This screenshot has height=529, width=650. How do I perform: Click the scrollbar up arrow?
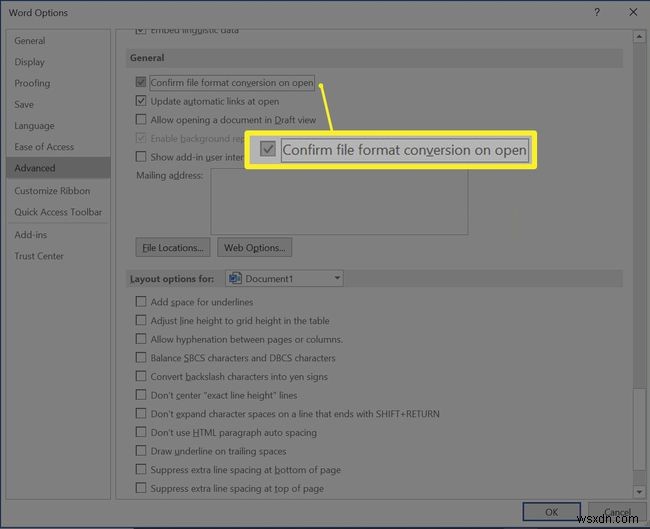pos(639,37)
